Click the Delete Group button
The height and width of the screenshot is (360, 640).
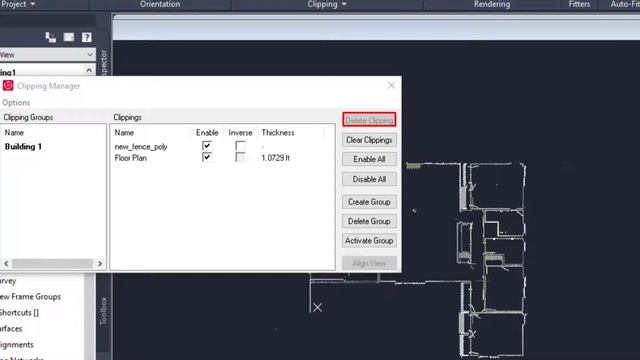coord(369,221)
